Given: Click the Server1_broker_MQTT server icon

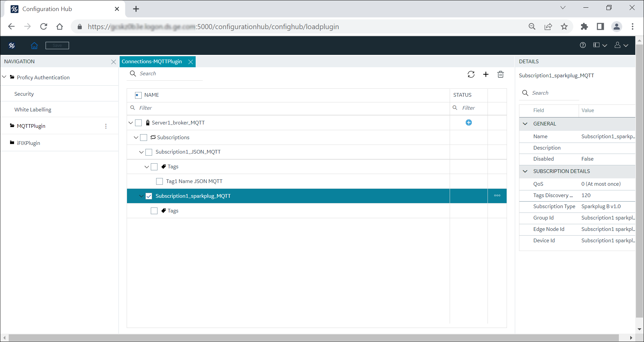Looking at the screenshot, I should tap(148, 123).
